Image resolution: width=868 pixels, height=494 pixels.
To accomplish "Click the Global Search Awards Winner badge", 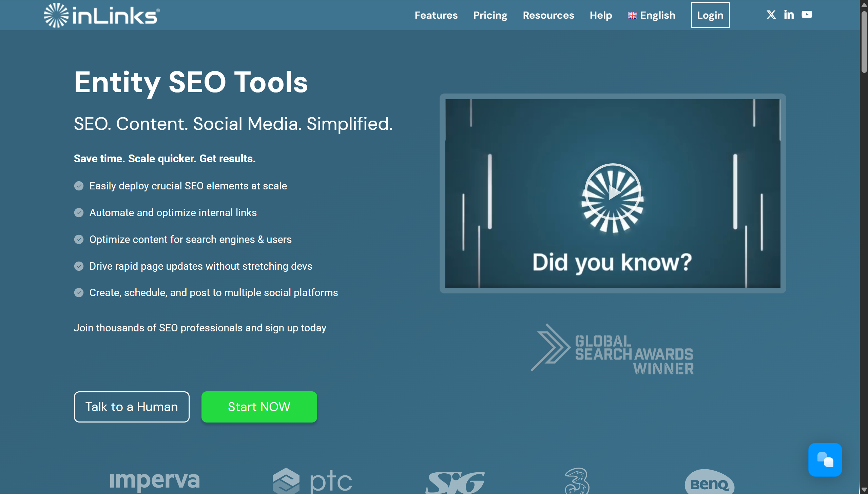I will pyautogui.click(x=612, y=349).
